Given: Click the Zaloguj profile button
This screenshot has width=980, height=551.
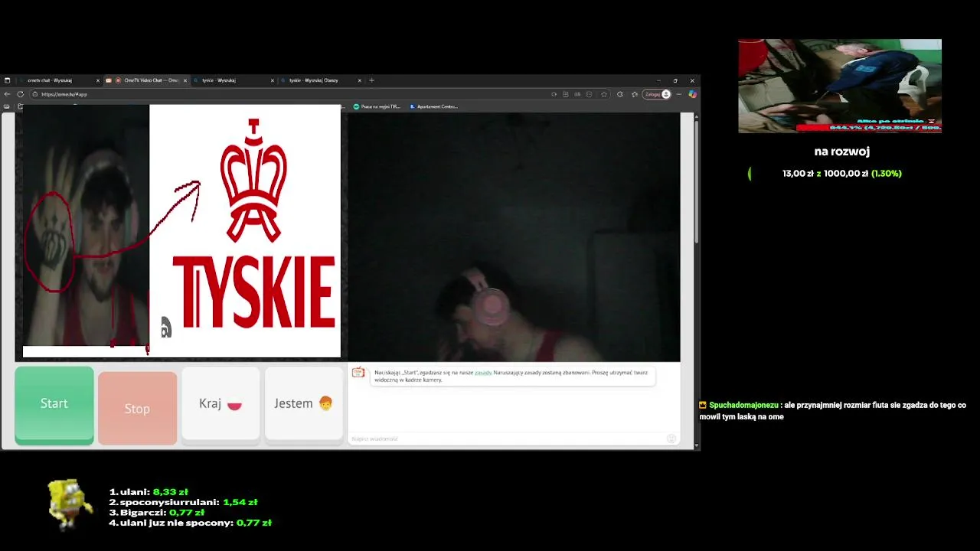Looking at the screenshot, I should 658,94.
